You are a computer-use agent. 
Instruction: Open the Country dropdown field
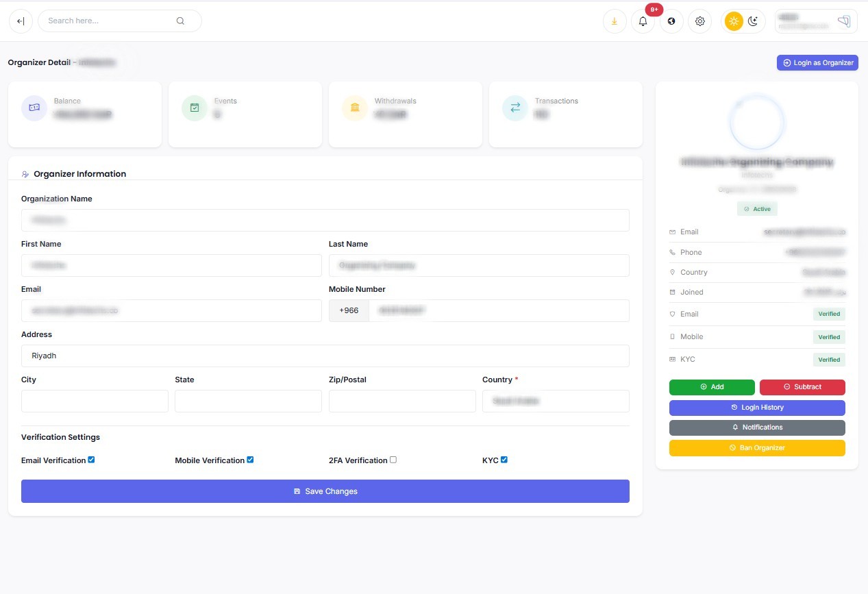pos(555,401)
